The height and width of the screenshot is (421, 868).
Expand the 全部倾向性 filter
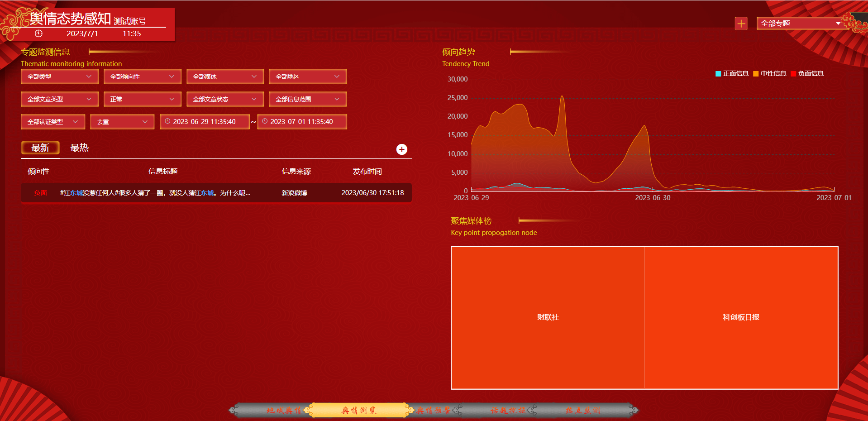pyautogui.click(x=143, y=77)
